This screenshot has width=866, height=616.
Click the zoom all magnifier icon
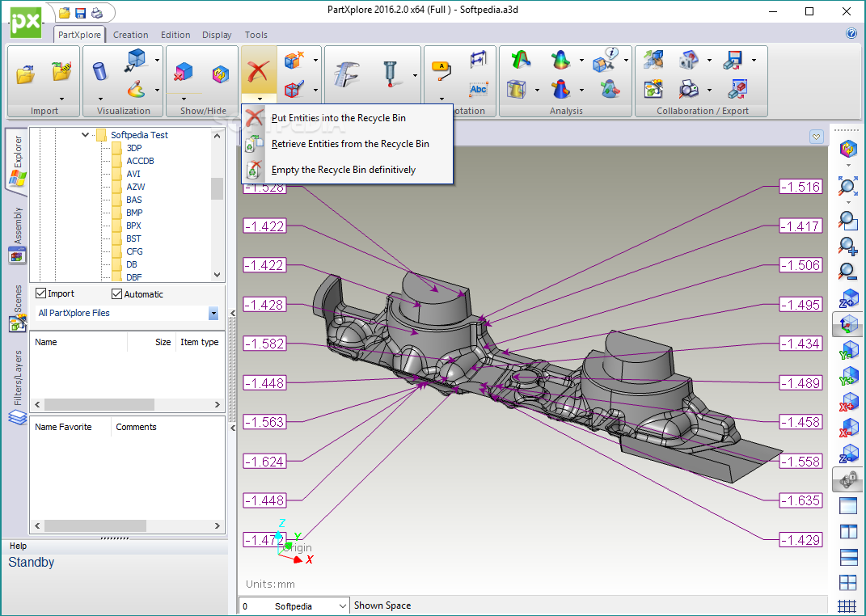[847, 185]
